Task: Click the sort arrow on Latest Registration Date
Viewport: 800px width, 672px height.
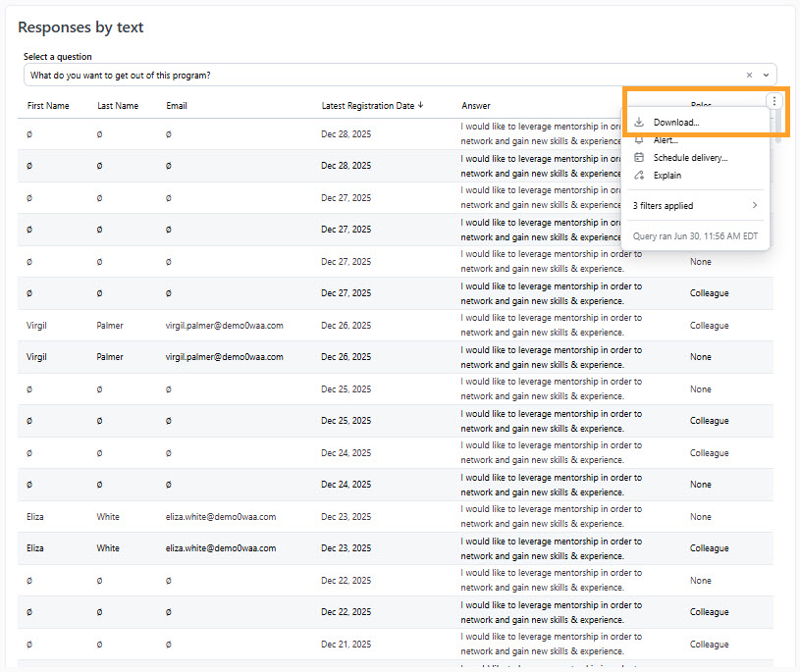Action: [x=420, y=105]
